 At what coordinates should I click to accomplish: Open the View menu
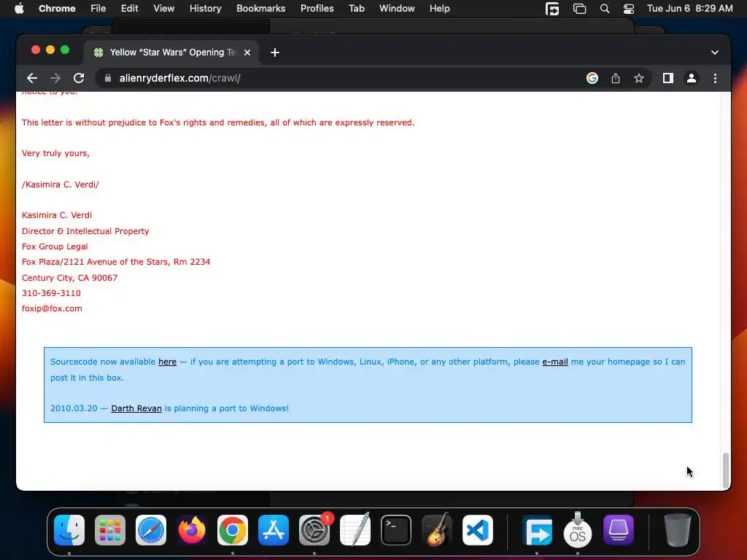(163, 9)
